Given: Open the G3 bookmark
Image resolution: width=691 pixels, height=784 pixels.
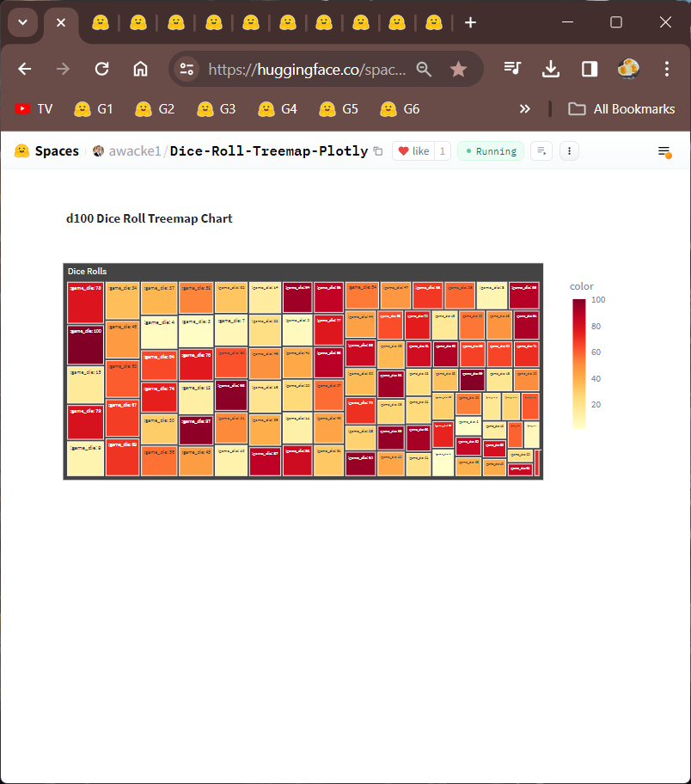Looking at the screenshot, I should click(217, 109).
